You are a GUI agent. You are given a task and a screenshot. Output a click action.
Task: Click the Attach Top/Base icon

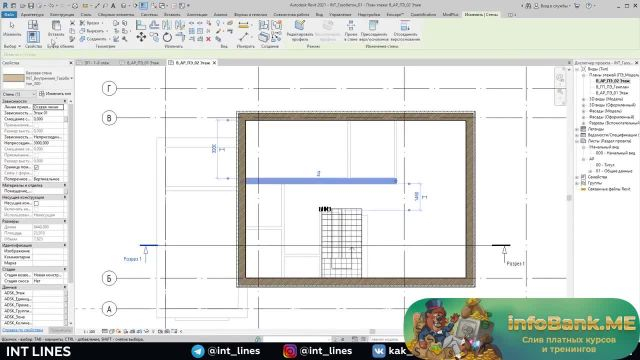coord(373,30)
